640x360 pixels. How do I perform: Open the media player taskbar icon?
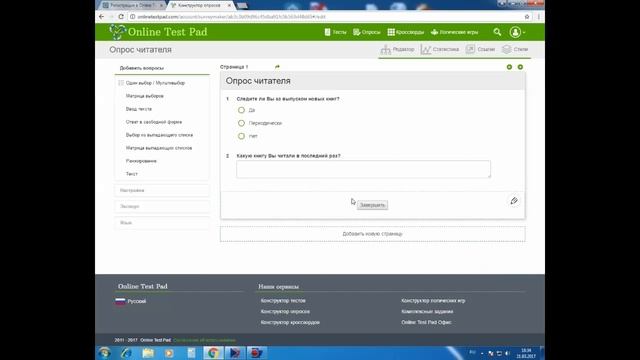pyautogui.click(x=169, y=353)
